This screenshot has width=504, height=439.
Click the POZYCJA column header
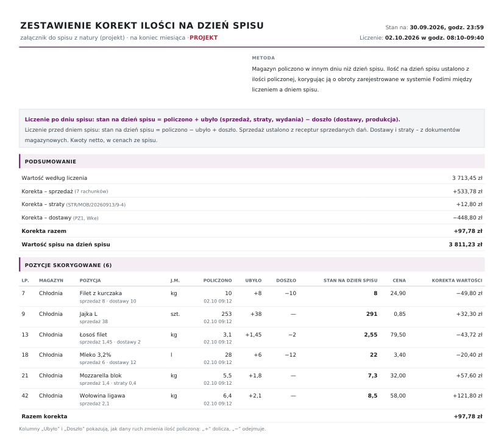[x=90, y=280]
